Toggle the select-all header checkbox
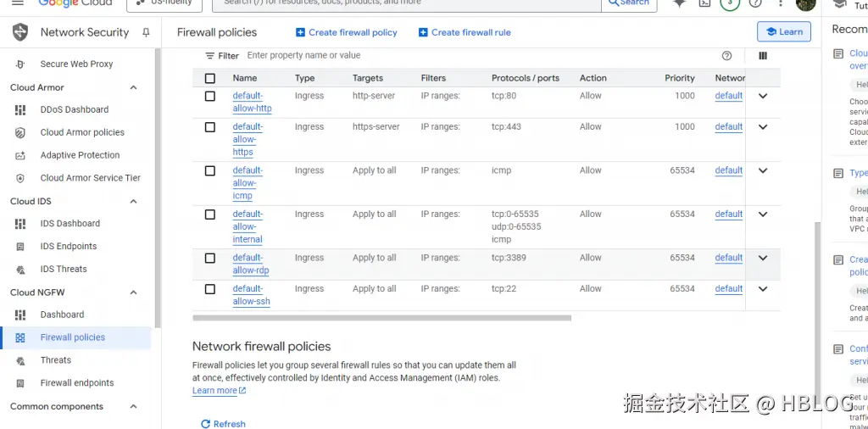This screenshot has height=429, width=868. click(210, 79)
